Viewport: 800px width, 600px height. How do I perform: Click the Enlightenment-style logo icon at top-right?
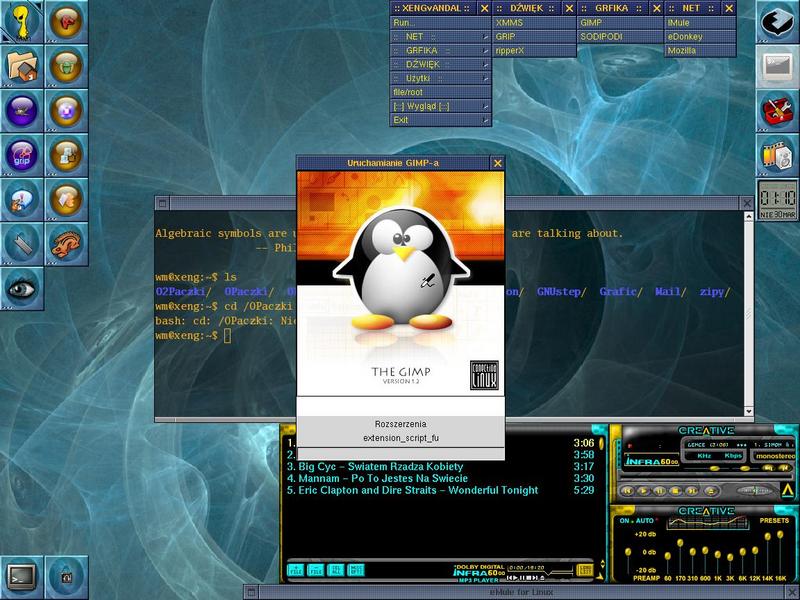point(777,21)
